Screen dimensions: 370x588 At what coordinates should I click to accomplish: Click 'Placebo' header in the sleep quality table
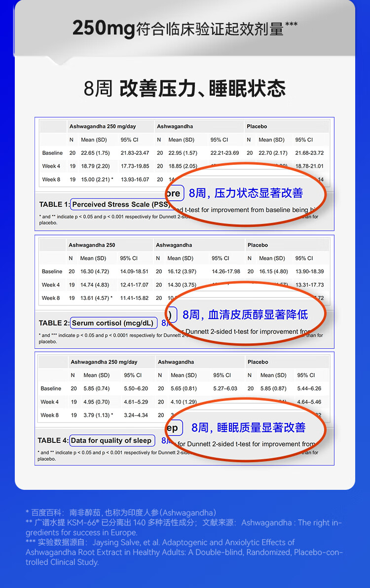point(258,362)
